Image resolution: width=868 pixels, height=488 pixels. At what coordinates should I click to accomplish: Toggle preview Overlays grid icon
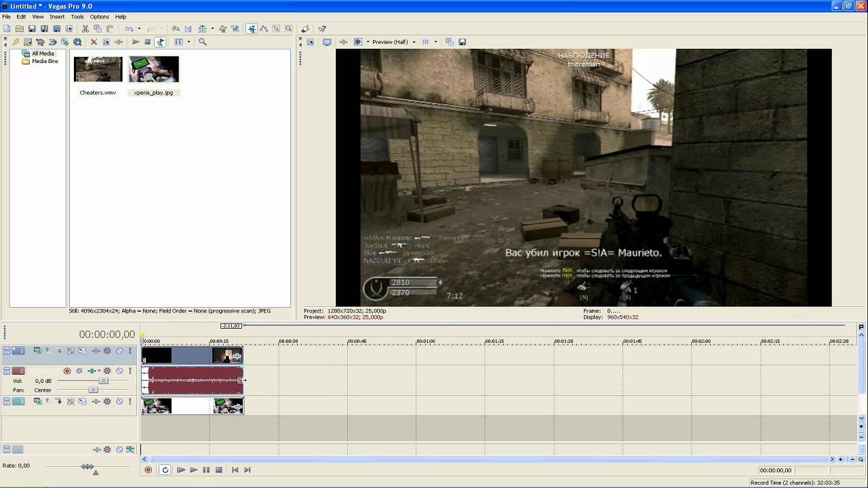(x=426, y=42)
